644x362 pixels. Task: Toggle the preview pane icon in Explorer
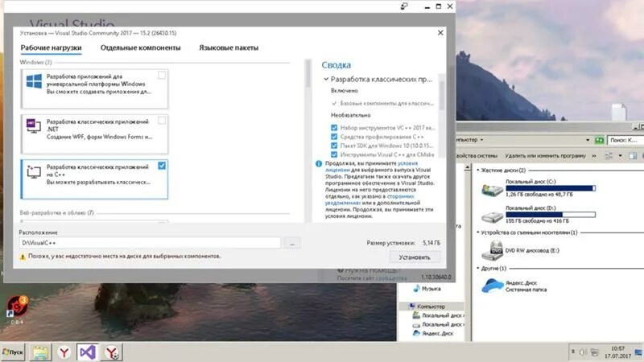[633, 156]
